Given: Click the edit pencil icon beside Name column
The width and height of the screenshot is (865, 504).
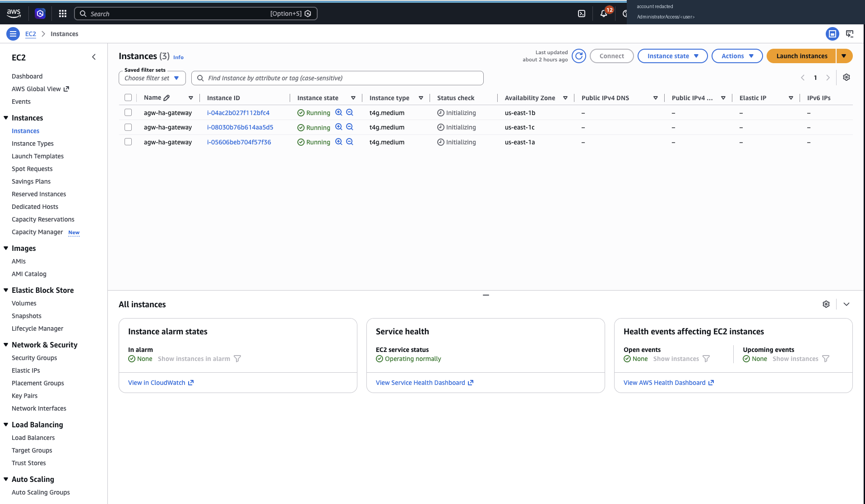Looking at the screenshot, I should [x=167, y=98].
